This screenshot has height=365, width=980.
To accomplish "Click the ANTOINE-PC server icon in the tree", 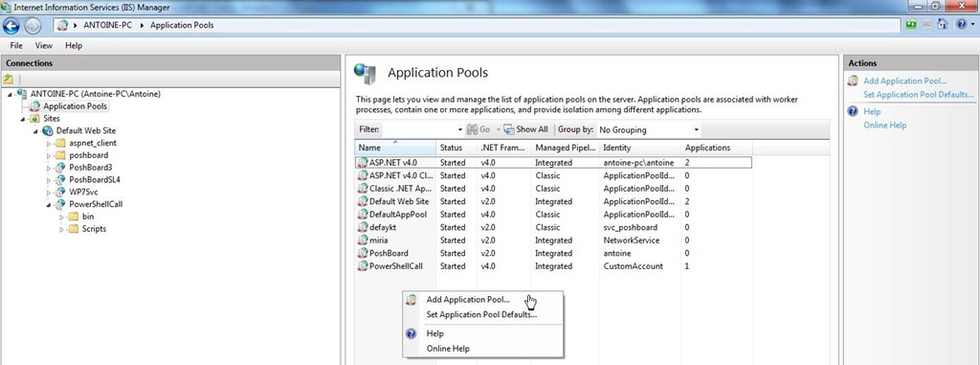I will tap(22, 94).
